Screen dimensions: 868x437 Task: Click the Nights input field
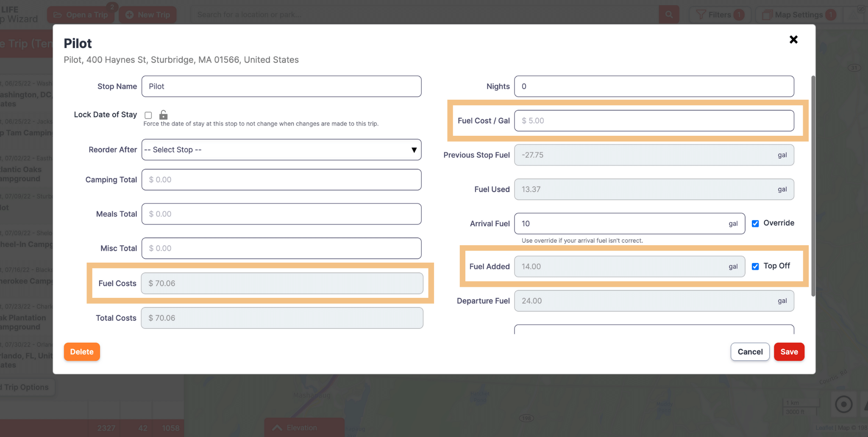point(654,87)
